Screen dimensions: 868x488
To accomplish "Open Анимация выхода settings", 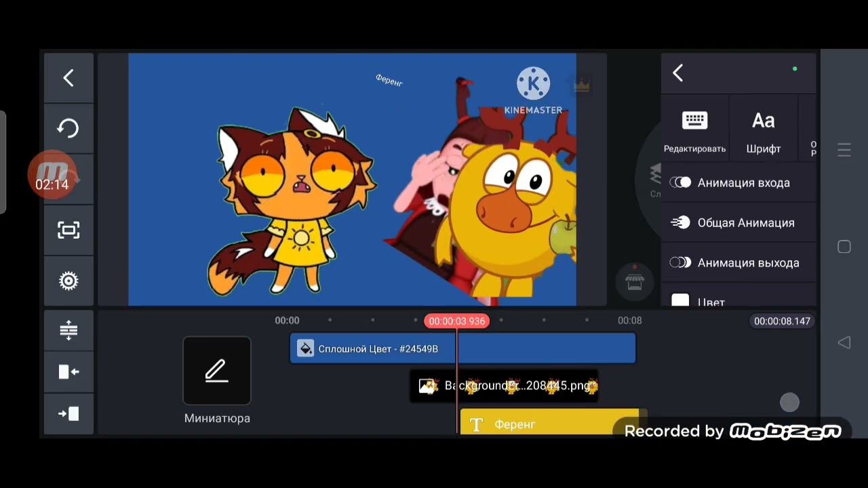I will click(738, 262).
